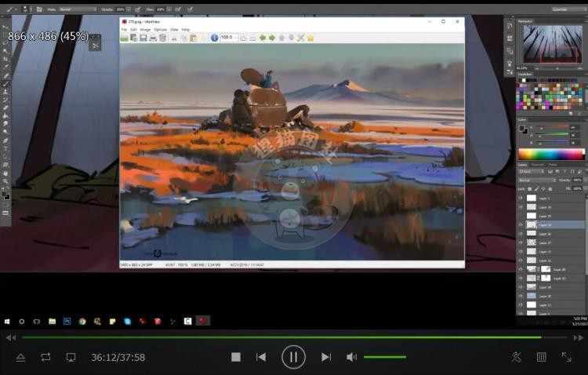Click the yellow face icon in viewer toolbar

click(310, 38)
